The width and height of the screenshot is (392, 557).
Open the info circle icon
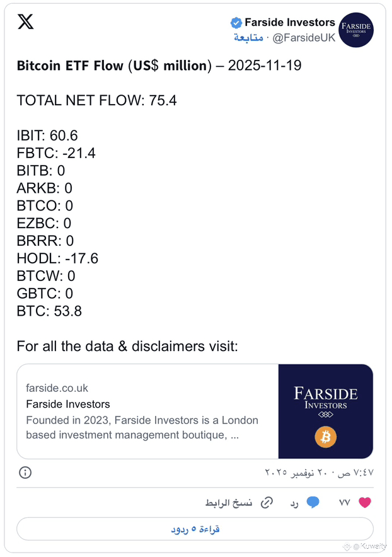(x=25, y=473)
